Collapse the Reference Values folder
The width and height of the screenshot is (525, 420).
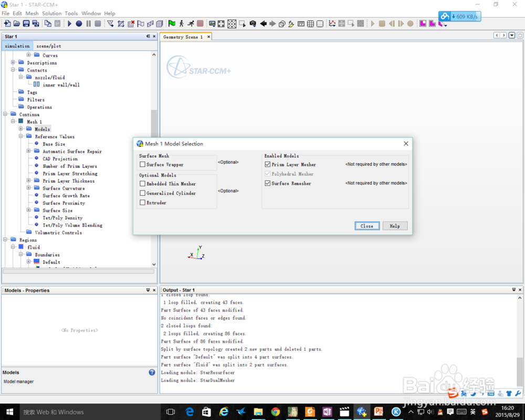tap(21, 136)
